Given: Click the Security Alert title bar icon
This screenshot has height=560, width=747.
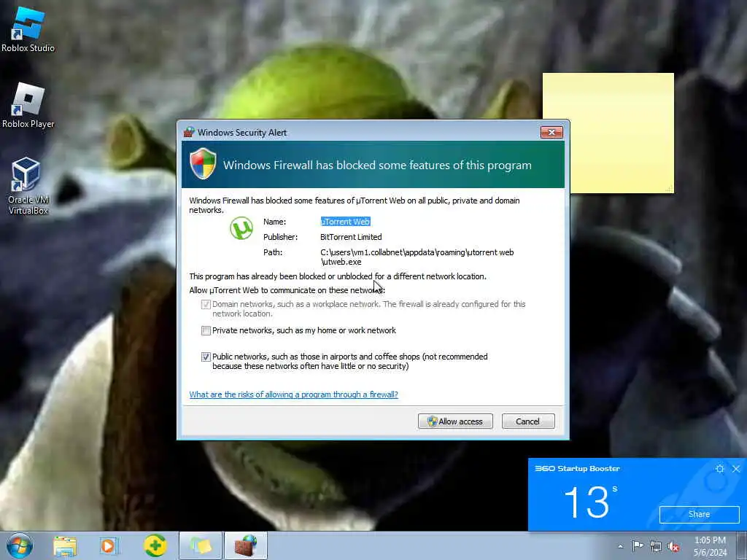Looking at the screenshot, I should [189, 132].
